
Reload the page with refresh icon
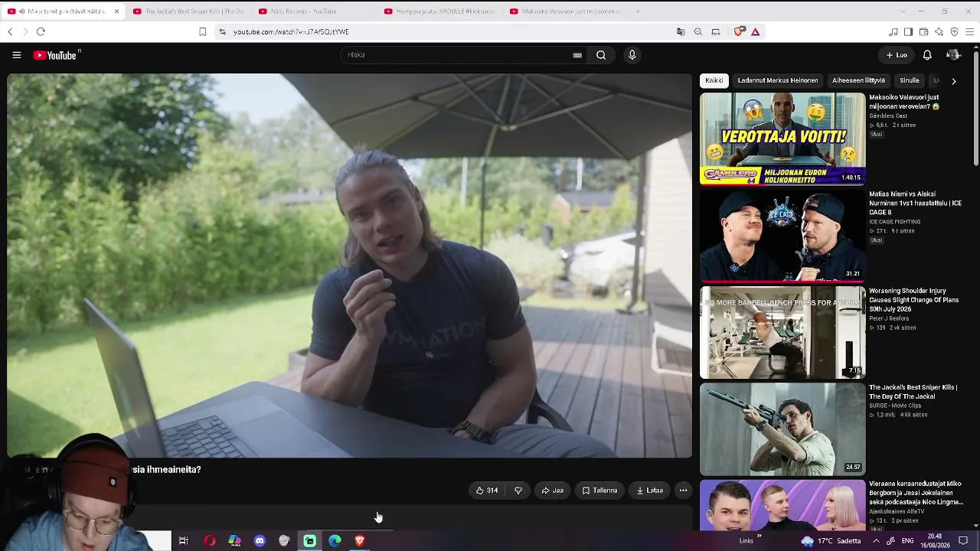pyautogui.click(x=41, y=31)
